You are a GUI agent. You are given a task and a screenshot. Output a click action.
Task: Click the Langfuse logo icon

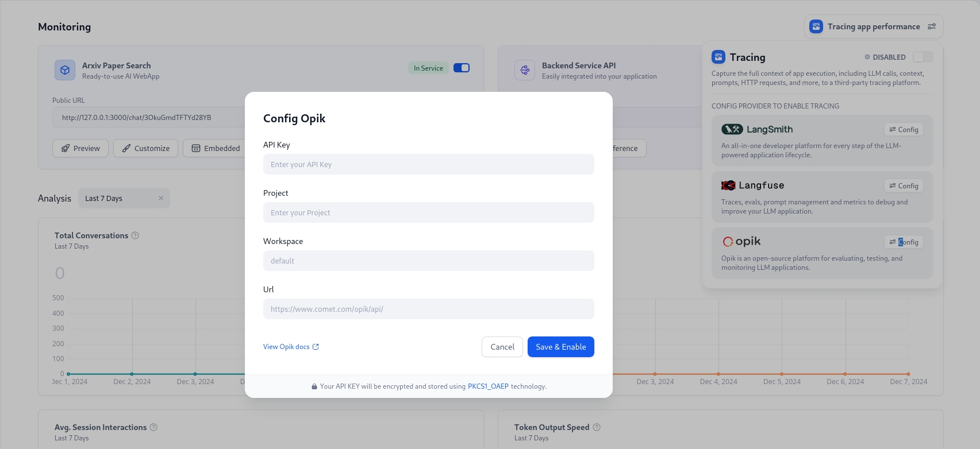(x=728, y=185)
